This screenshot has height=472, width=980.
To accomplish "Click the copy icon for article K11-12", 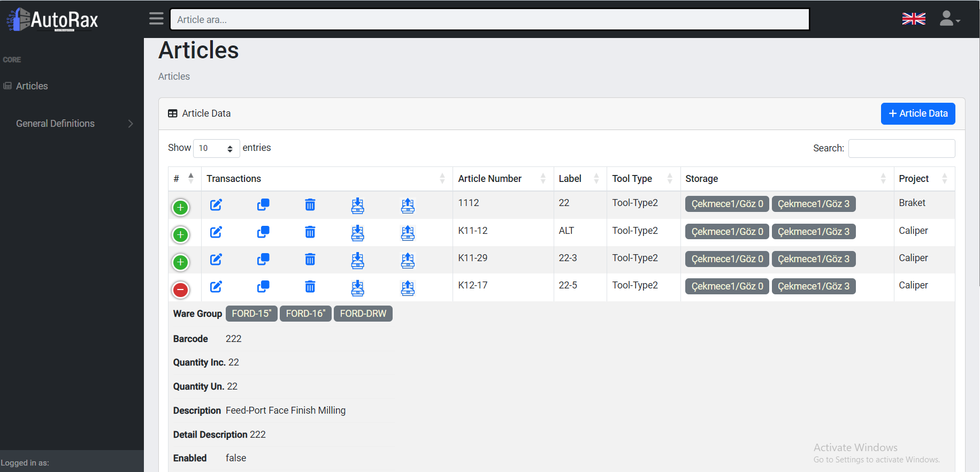I will pos(263,232).
